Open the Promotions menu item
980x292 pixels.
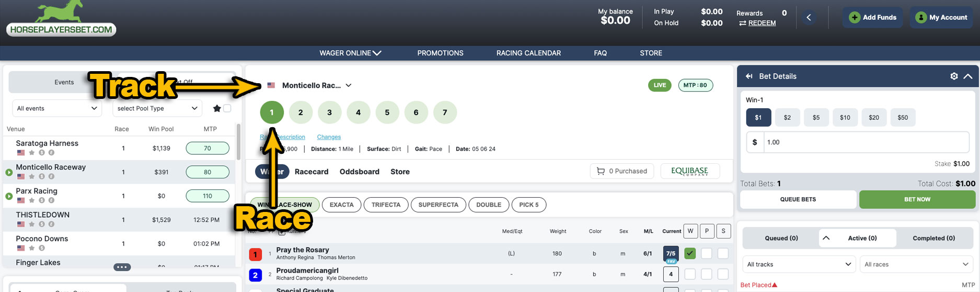tap(440, 53)
